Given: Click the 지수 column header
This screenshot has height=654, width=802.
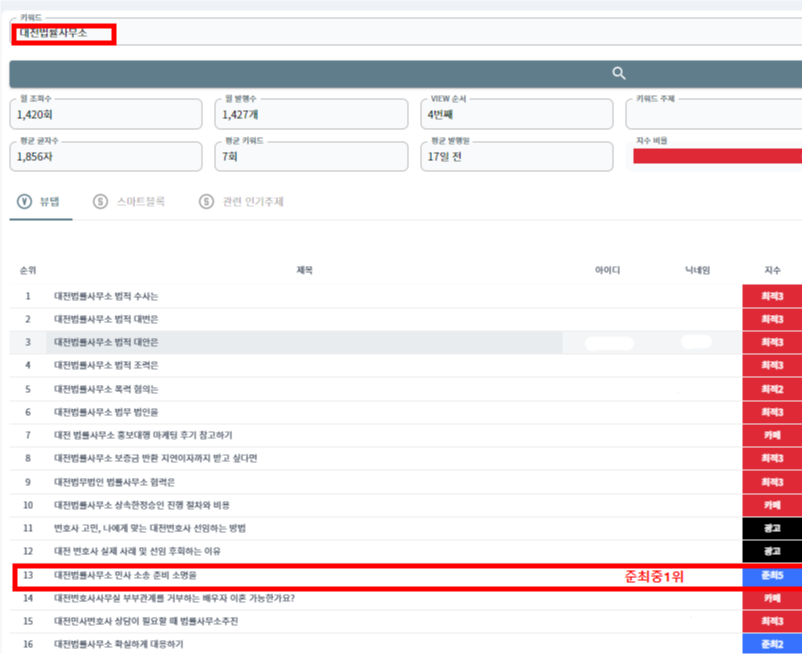Looking at the screenshot, I should [771, 270].
